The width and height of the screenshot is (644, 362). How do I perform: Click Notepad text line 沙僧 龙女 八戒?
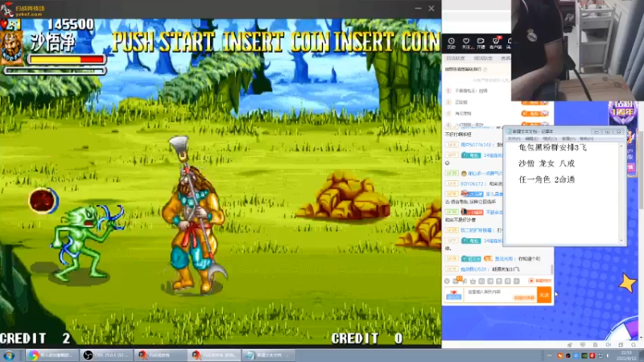tap(547, 163)
